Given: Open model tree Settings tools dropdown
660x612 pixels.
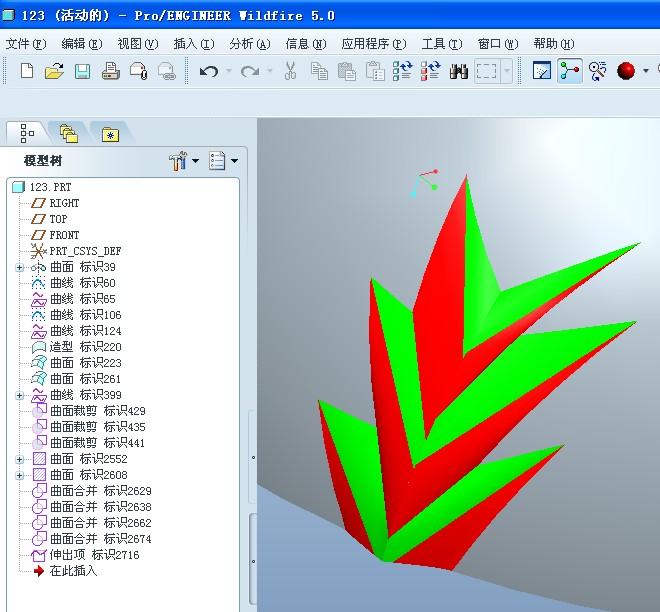Looking at the screenshot, I should coord(184,161).
